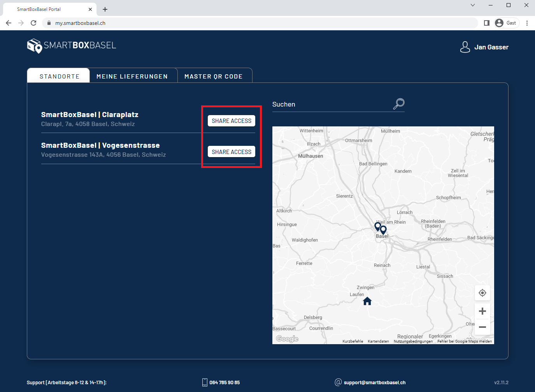
Task: Open the Gast browser profile
Action: click(506, 23)
